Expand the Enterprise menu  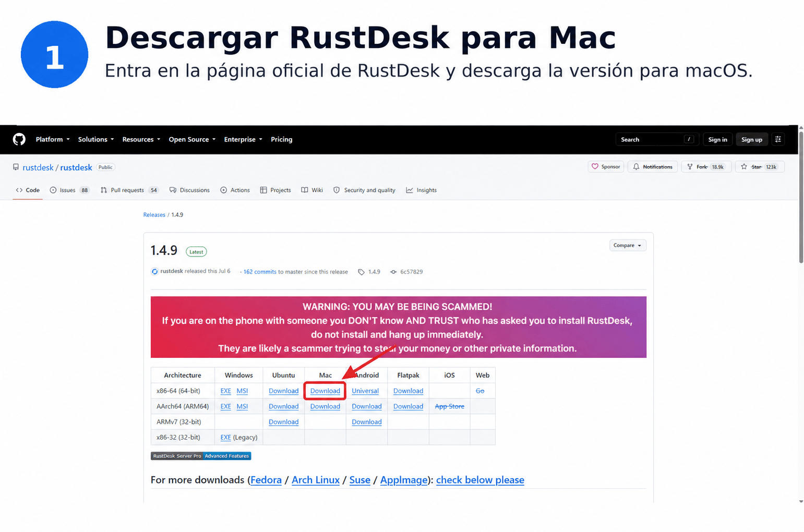(243, 139)
